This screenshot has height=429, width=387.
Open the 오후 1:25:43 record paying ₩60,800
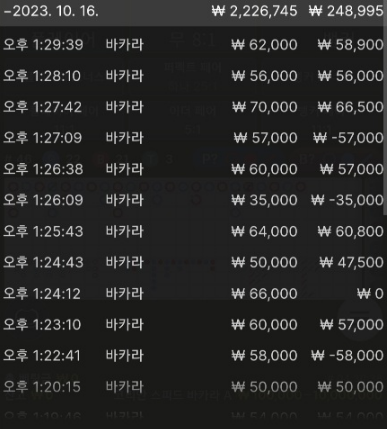click(x=193, y=231)
